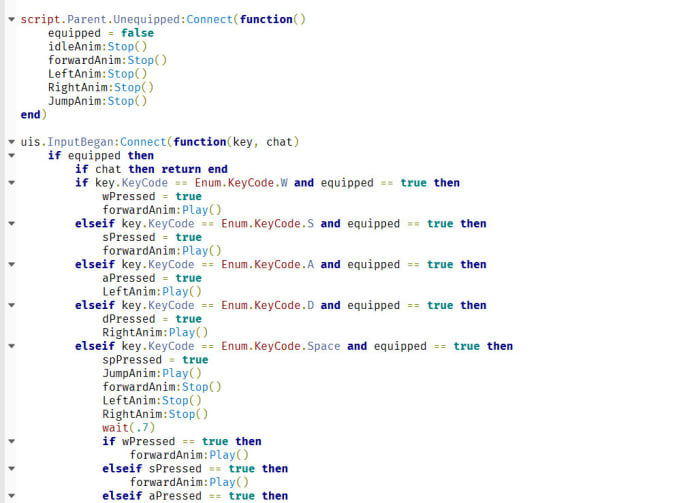
Task: Click the 'LeftAnim:Play()' line
Action: tap(152, 291)
